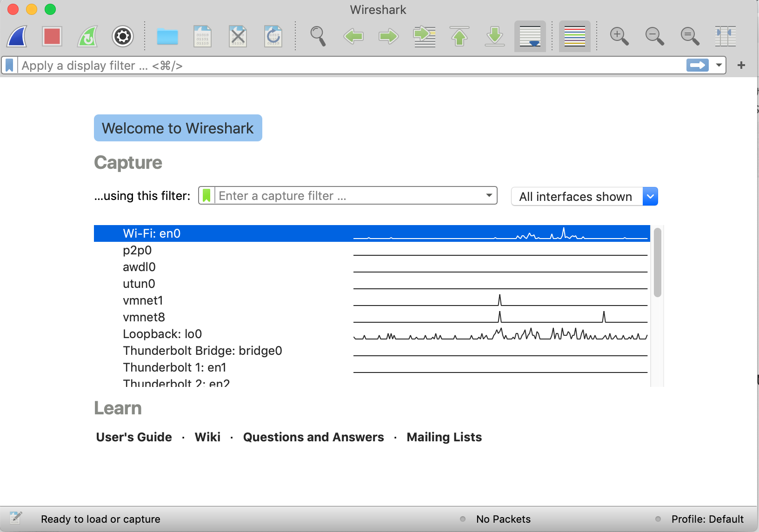Screen dimensions: 759x532
Task: Toggle packet colorization using the coloring rules icon
Action: (x=575, y=36)
